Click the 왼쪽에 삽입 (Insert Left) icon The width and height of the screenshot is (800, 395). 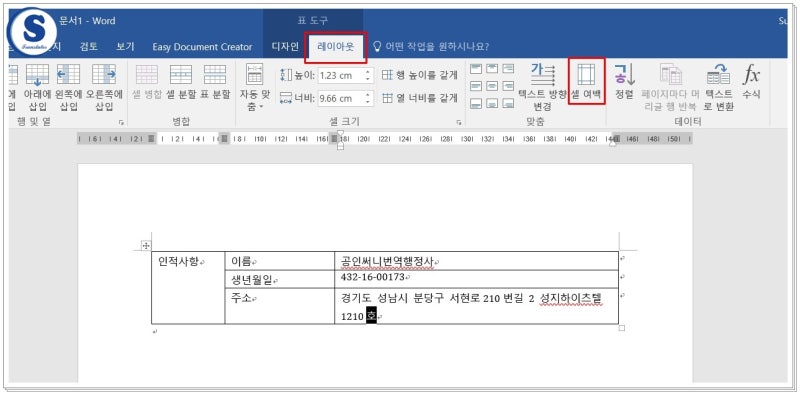coord(68,75)
